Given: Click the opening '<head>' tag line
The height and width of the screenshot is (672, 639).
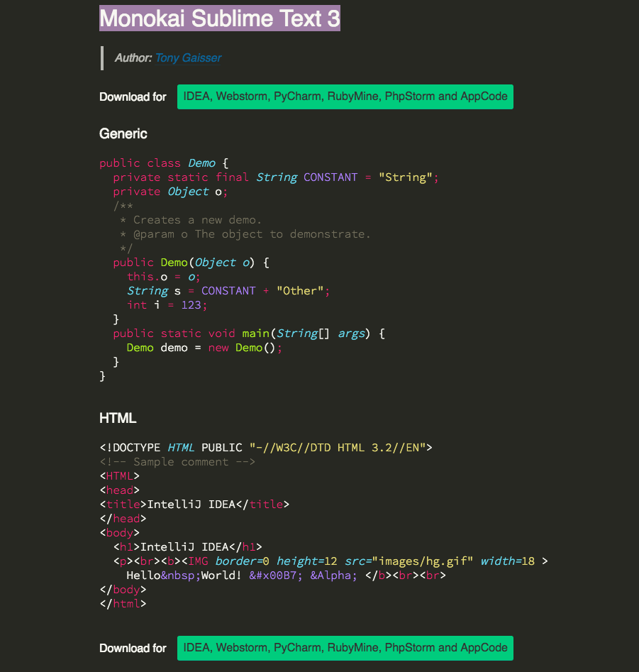Looking at the screenshot, I should pyautogui.click(x=119, y=490).
